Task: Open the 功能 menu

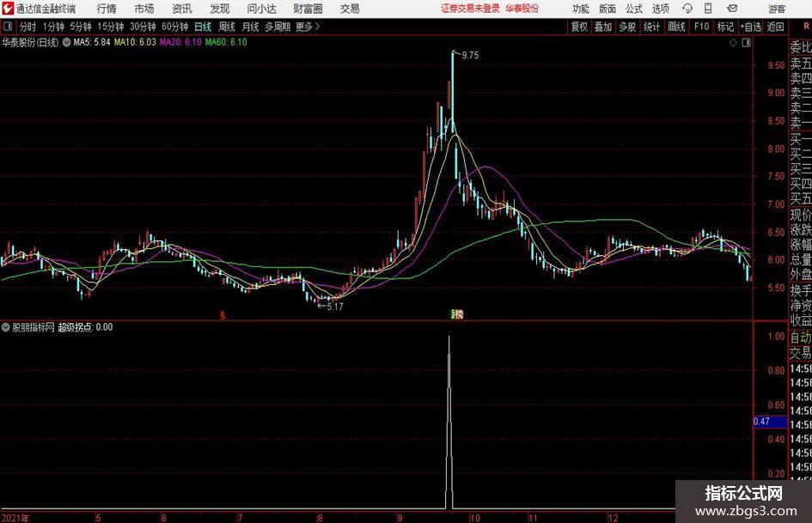Action: 581,9
